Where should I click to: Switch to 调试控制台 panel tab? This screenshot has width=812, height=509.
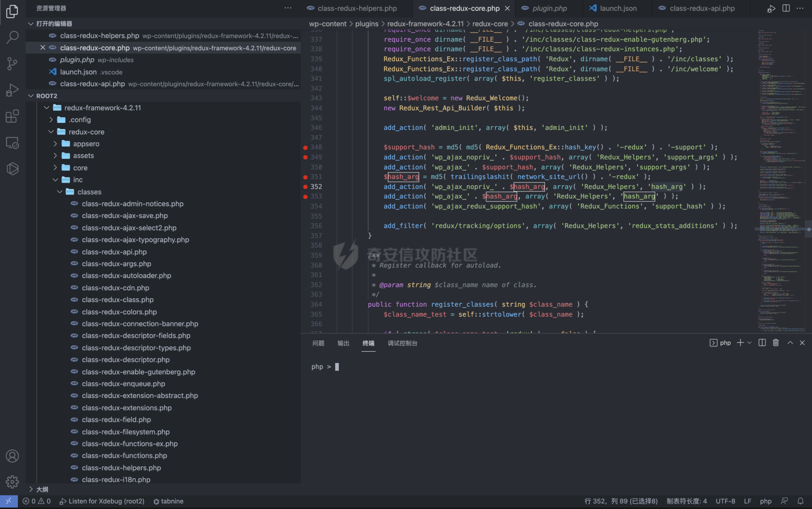pyautogui.click(x=402, y=343)
